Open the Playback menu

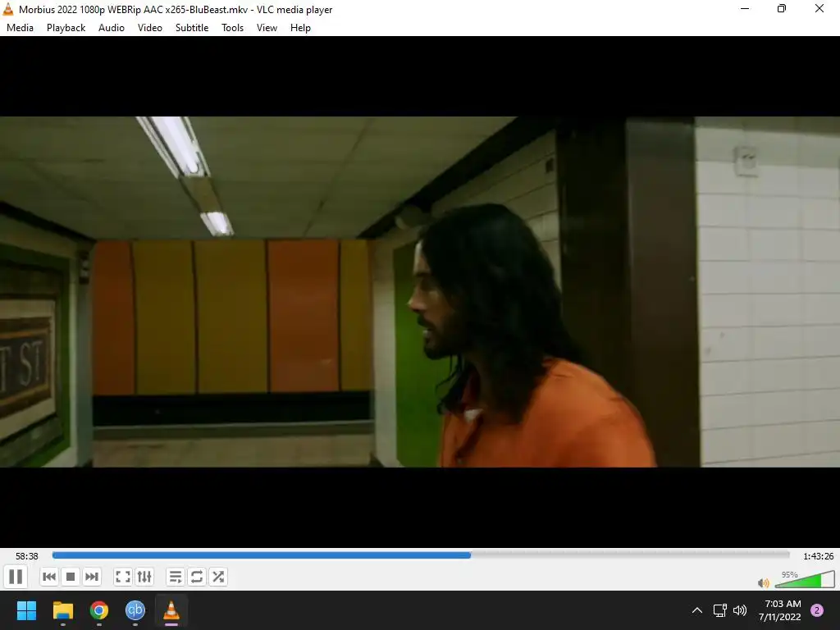66,28
